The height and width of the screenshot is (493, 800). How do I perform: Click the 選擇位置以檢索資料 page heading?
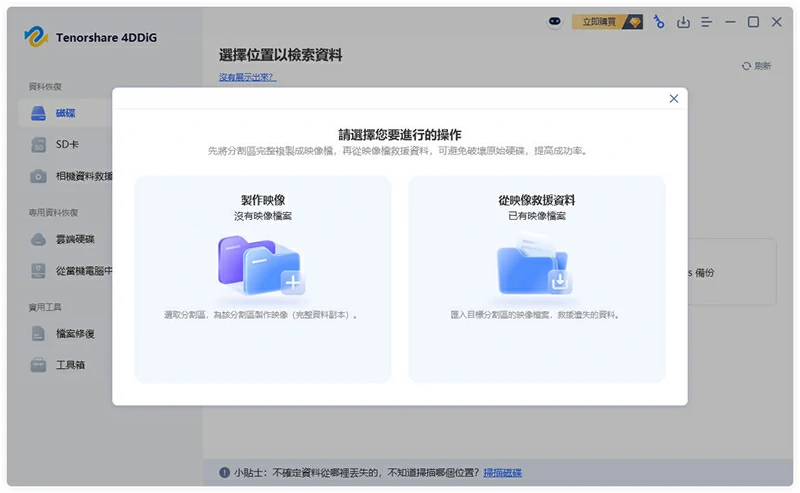[x=280, y=55]
